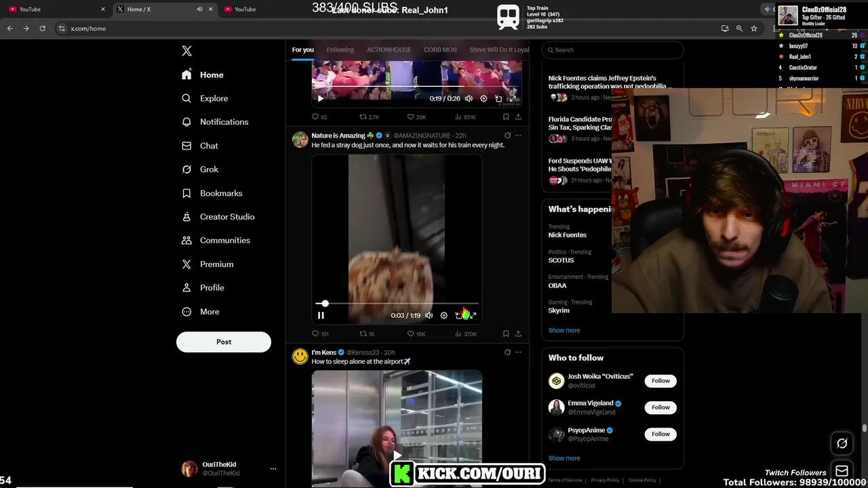
Task: Like the Nature is Amazing post
Action: [x=416, y=333]
